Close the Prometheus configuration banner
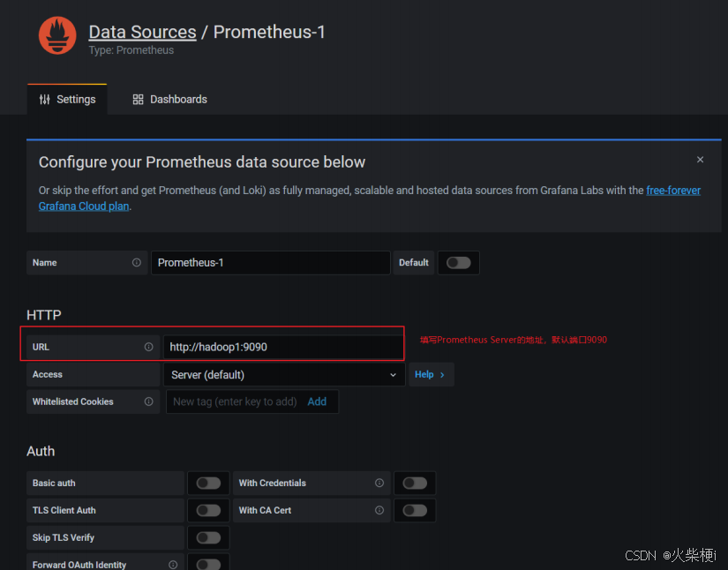728x570 pixels. coord(700,160)
